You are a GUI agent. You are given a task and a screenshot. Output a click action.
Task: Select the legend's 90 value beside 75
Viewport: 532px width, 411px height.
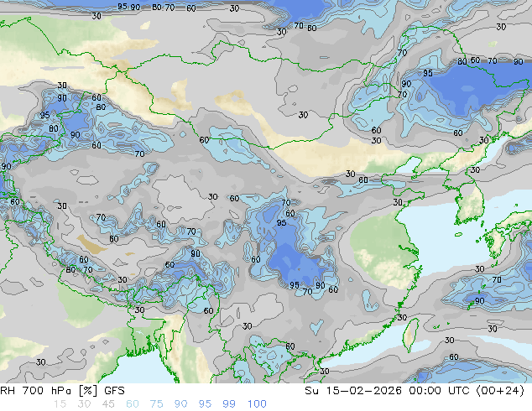[x=181, y=404]
